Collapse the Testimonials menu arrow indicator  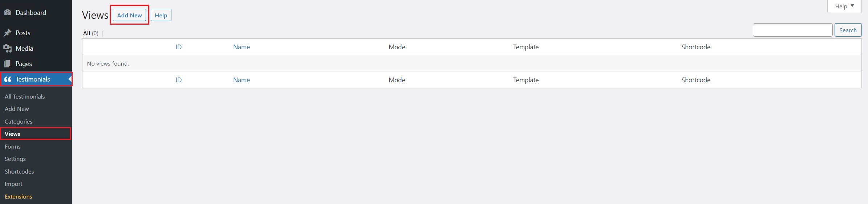pyautogui.click(x=70, y=79)
